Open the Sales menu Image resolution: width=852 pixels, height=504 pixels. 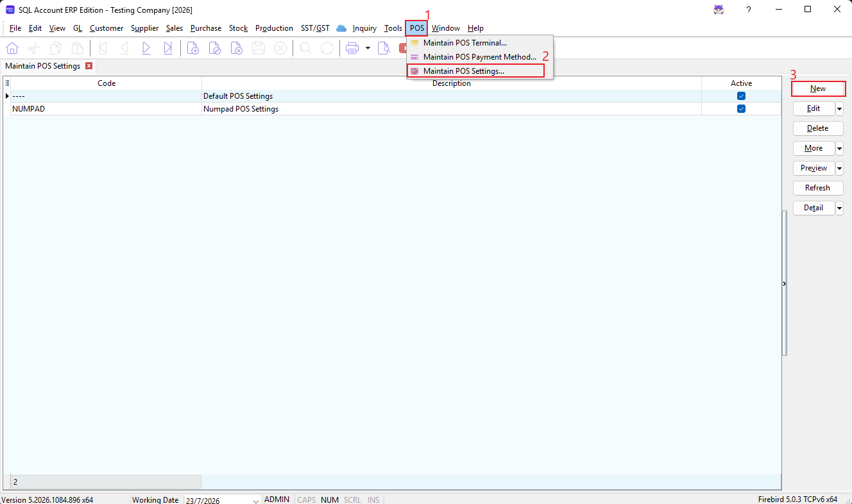(174, 28)
